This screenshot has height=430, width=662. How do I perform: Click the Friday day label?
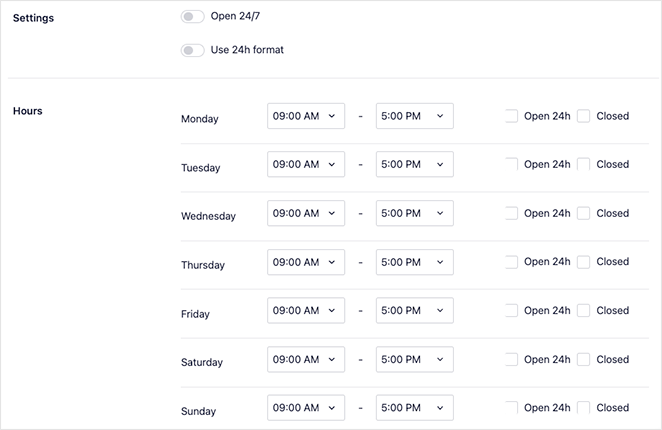195,314
